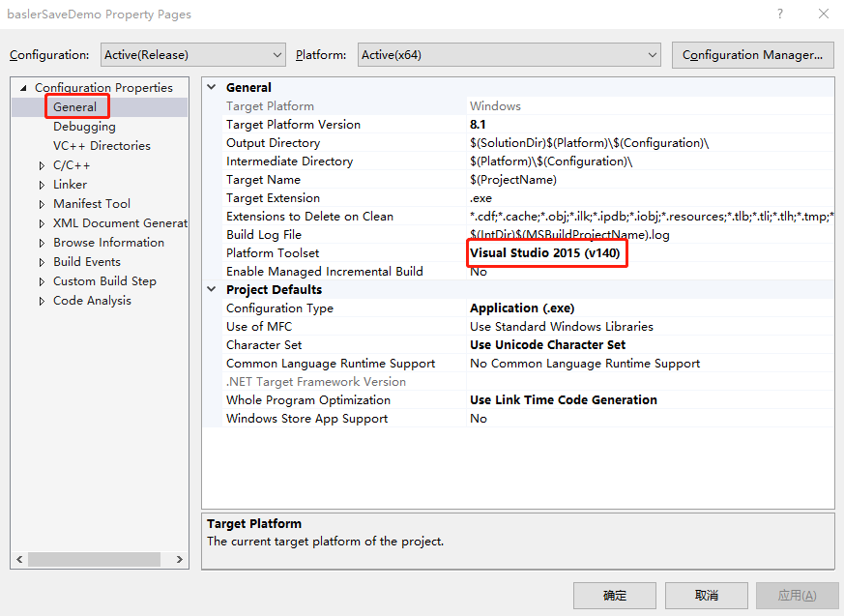
Task: Click the 取消 cancel button
Action: (x=706, y=595)
